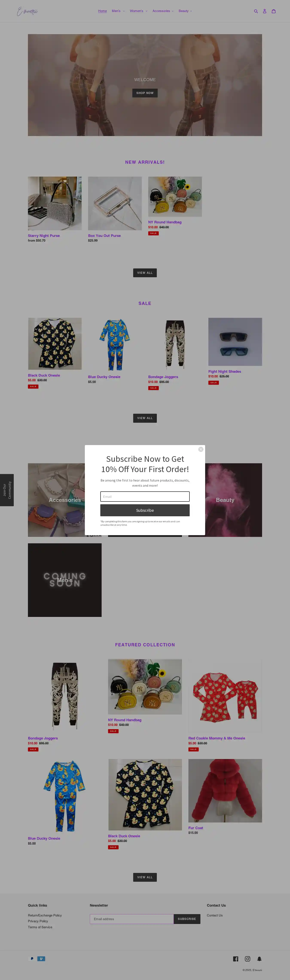Open the Starry Night Purse thumbnail
Screen dimensions: 290x980
point(55,203)
